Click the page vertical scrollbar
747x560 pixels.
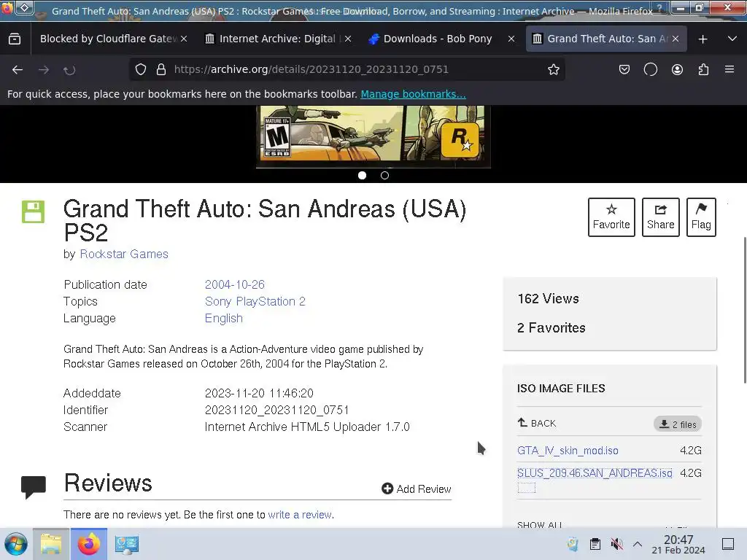click(x=744, y=309)
